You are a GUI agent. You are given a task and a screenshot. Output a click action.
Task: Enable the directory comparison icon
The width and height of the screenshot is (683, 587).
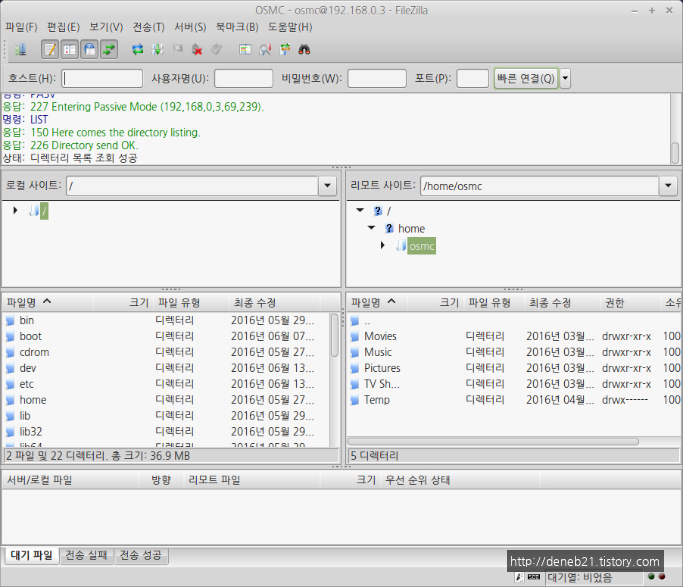265,49
